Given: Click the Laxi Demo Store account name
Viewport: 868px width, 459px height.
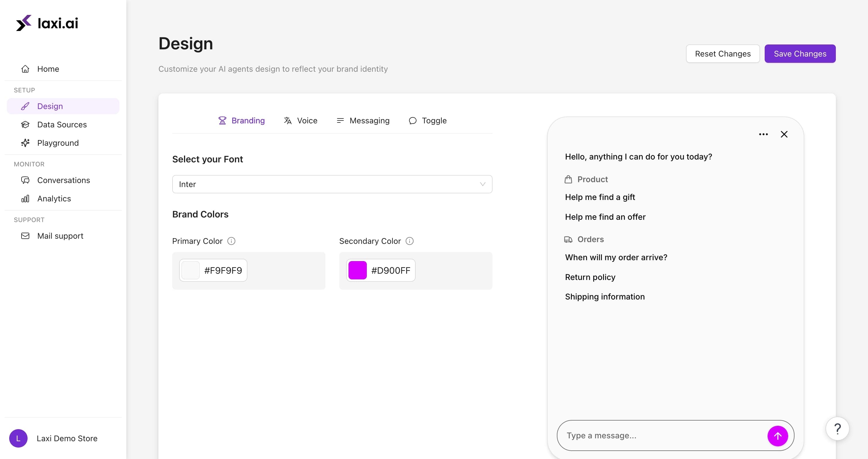Looking at the screenshot, I should click(67, 438).
